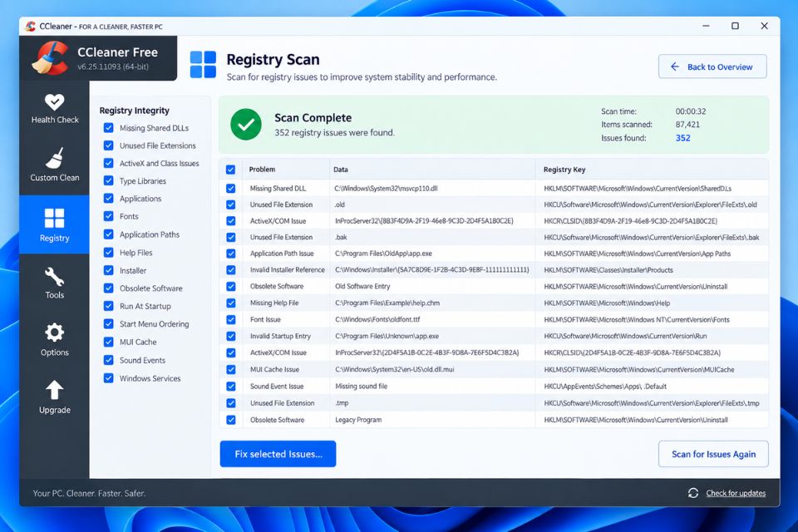Screen dimensions: 798x532
Task: Click the Old Software Entry cell
Action: (362, 286)
